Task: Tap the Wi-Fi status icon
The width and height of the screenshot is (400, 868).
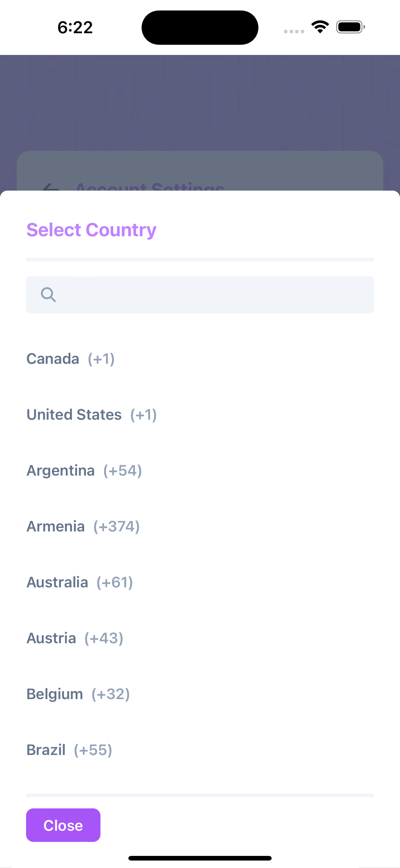Action: point(320,27)
